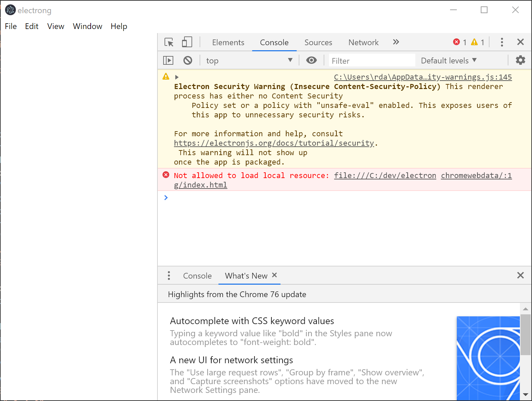This screenshot has height=401, width=532.
Task: Click 'Highlights from the Chrome 76 update' text
Action: [x=237, y=294]
